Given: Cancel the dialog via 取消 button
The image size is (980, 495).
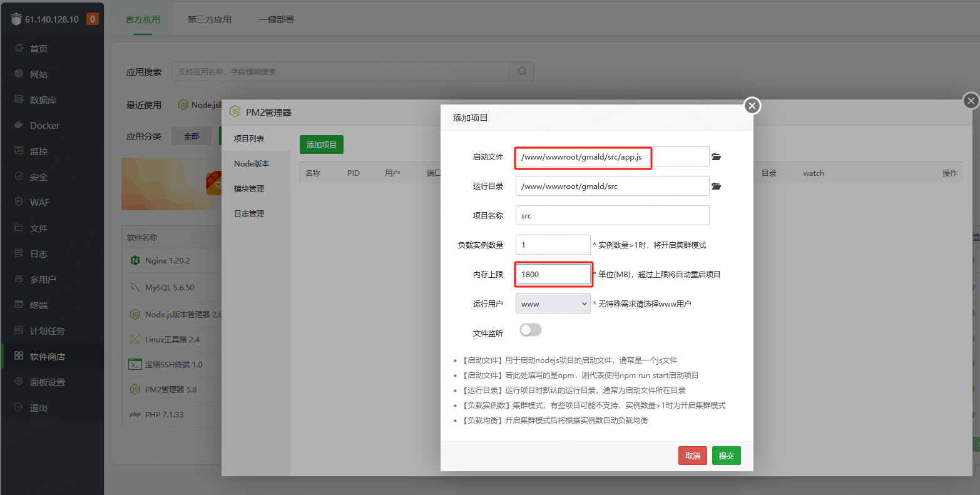Looking at the screenshot, I should [692, 456].
